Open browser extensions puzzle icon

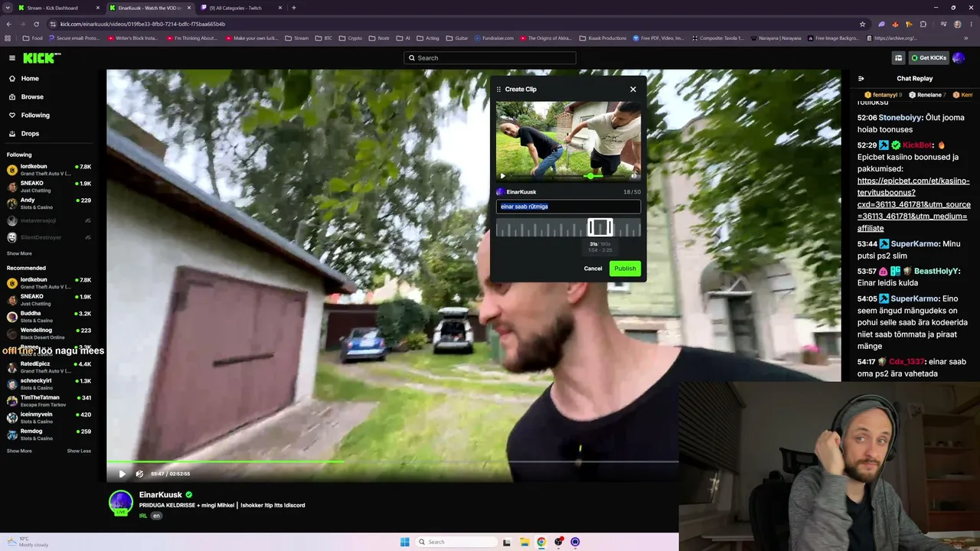923,24
